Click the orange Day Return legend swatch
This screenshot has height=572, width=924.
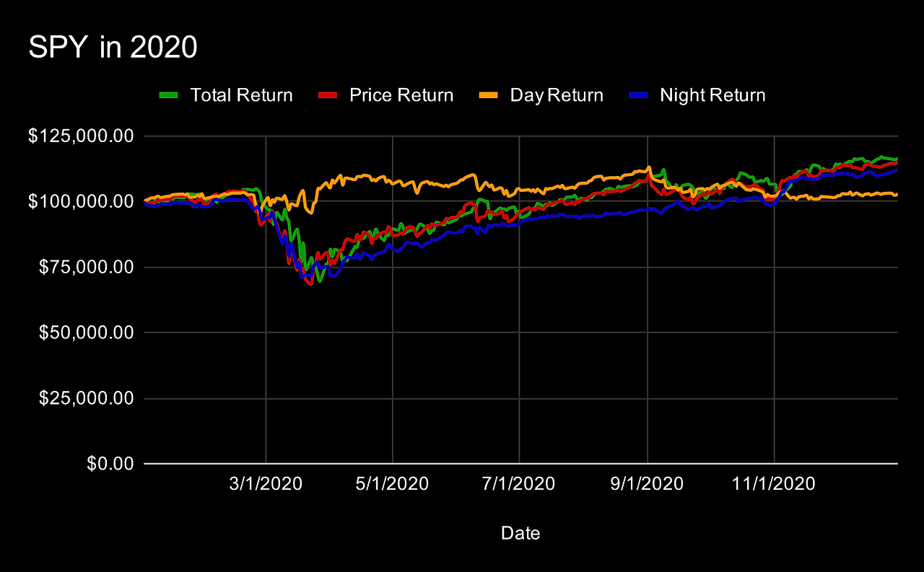488,96
